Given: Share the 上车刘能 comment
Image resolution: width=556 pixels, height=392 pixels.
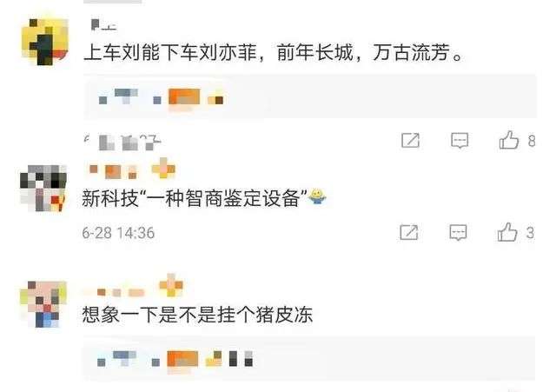Looking at the screenshot, I should pos(410,141).
